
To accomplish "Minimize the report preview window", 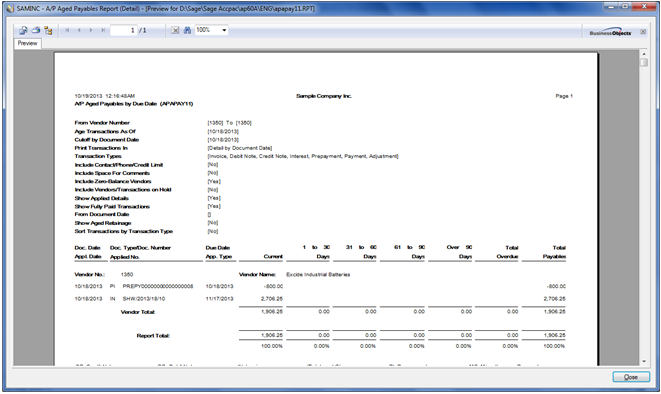I will click(x=611, y=6).
